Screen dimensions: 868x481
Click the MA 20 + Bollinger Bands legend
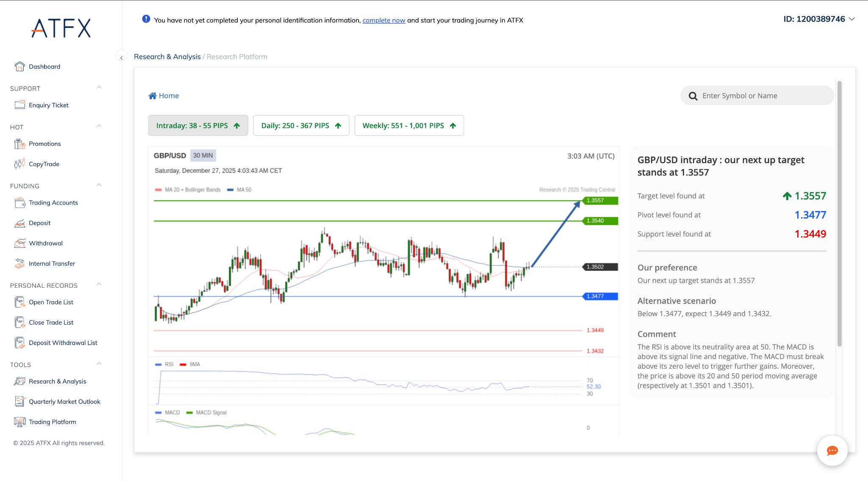pyautogui.click(x=188, y=190)
